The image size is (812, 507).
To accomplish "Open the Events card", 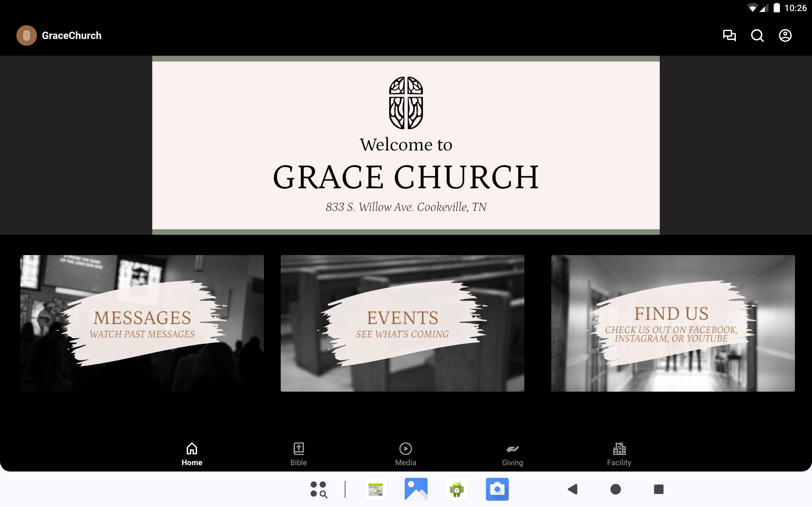I will (402, 323).
